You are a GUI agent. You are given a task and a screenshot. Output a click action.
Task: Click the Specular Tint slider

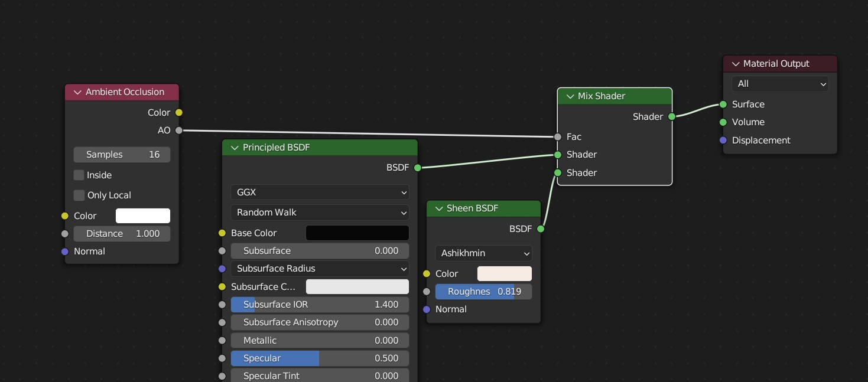click(320, 376)
